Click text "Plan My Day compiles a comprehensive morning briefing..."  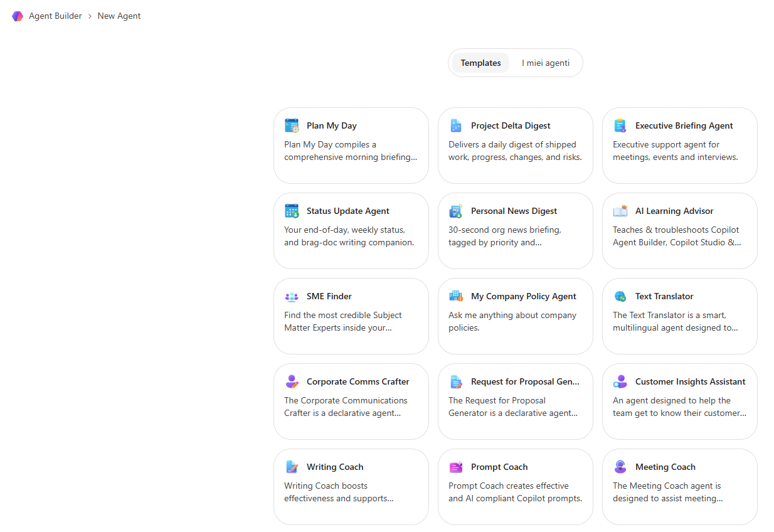[x=351, y=151]
